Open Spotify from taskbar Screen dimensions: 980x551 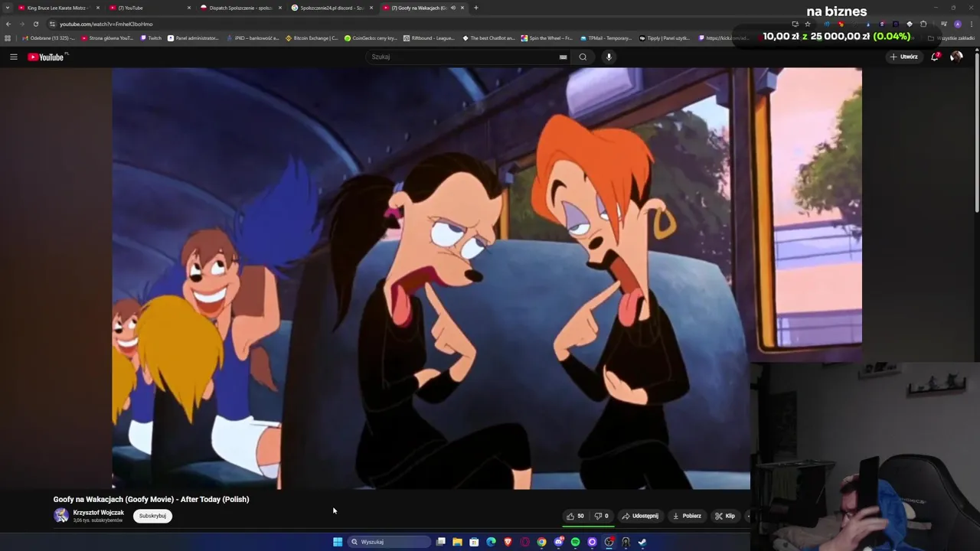pos(575,542)
